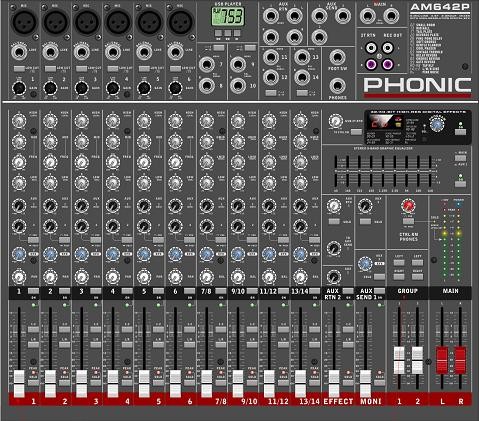The image size is (479, 421).
Task: Click the USB player LCD display
Action: (x=228, y=17)
